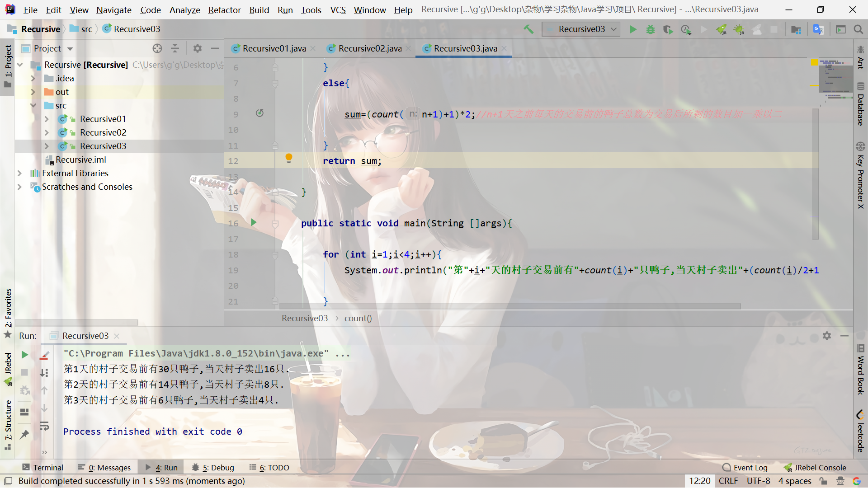The width and height of the screenshot is (868, 488).
Task: Open Project panel settings gear
Action: [198, 48]
